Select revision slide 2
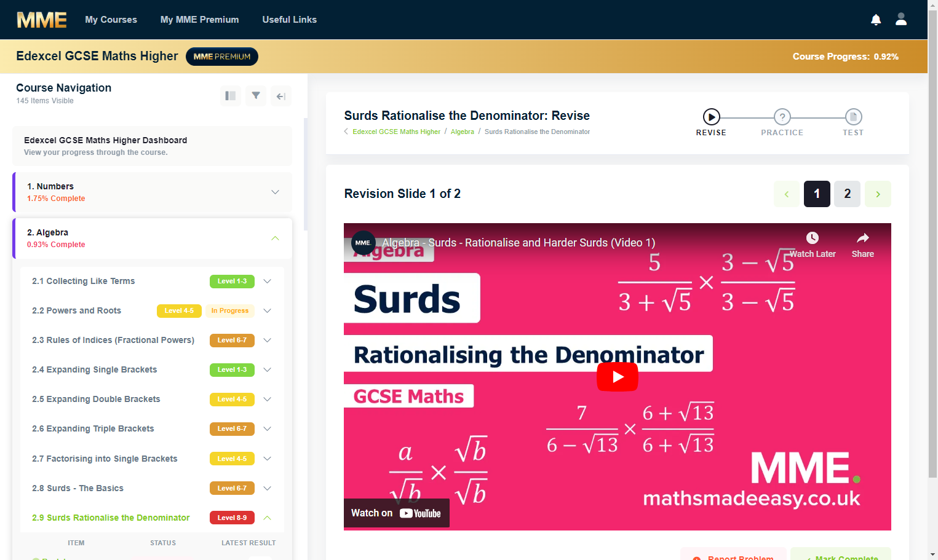 848,194
